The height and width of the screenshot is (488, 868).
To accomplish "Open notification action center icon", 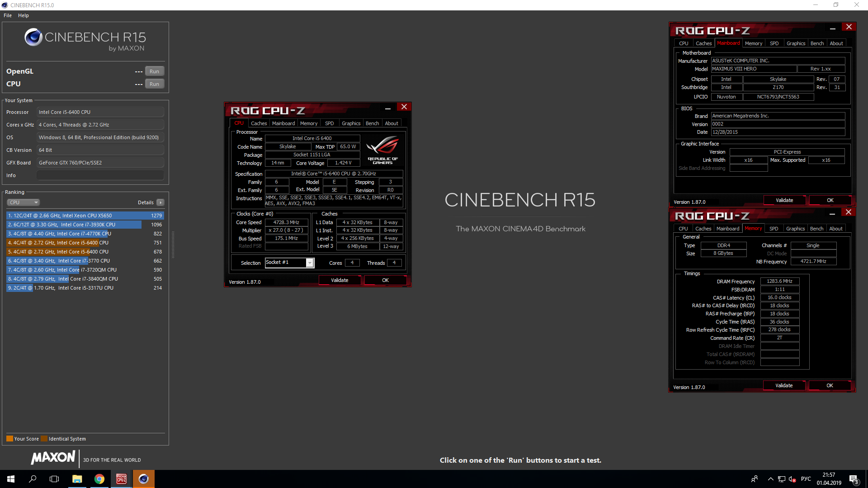I will (x=854, y=479).
